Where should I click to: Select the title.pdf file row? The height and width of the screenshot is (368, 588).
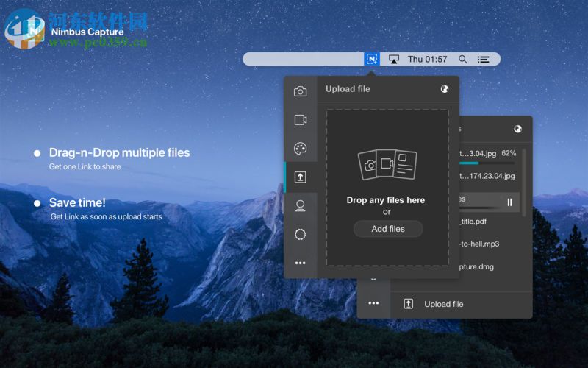473,222
